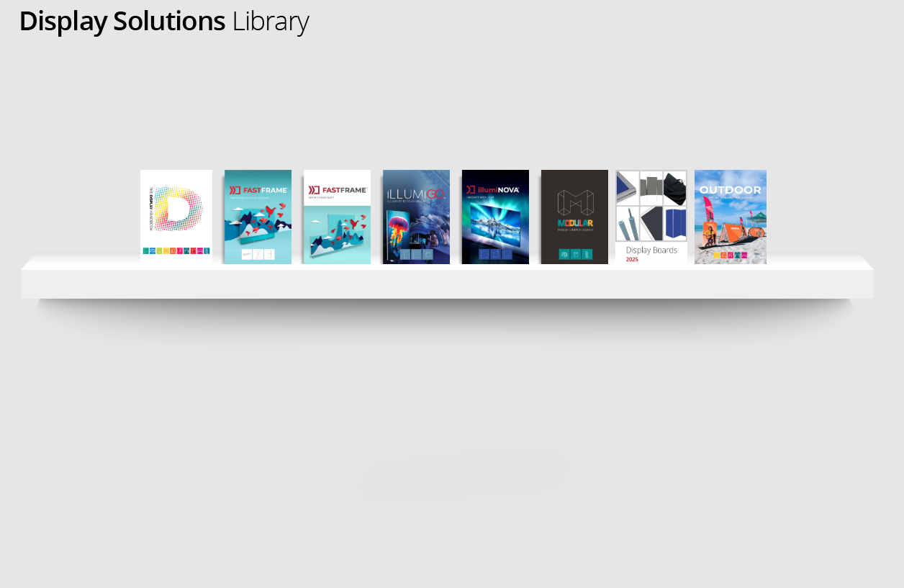Open the Outdoor brochure cover
Viewport: 904px width, 588px height.
(731, 217)
